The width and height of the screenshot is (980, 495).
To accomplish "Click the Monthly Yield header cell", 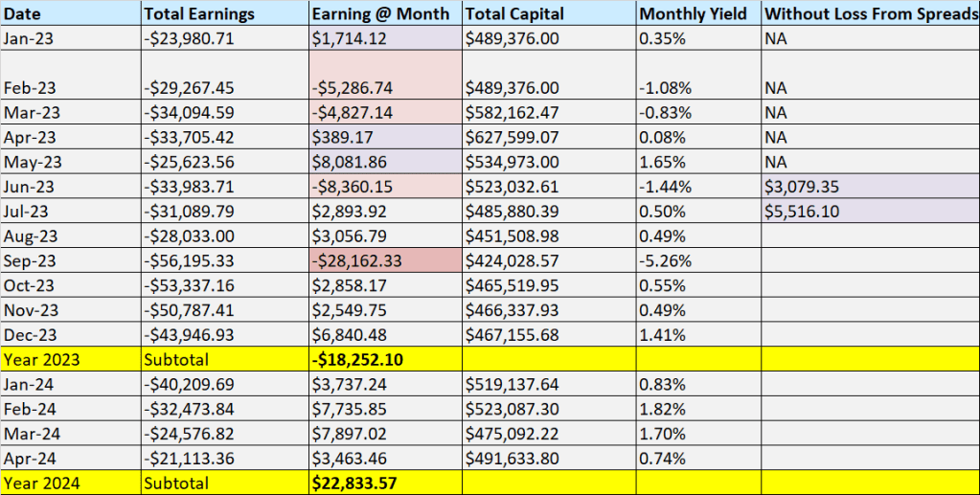I will 698,14.
